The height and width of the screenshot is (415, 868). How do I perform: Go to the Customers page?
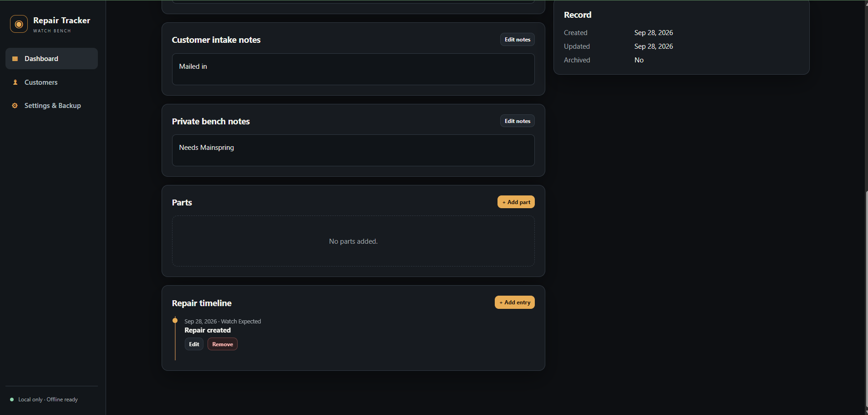(51, 82)
